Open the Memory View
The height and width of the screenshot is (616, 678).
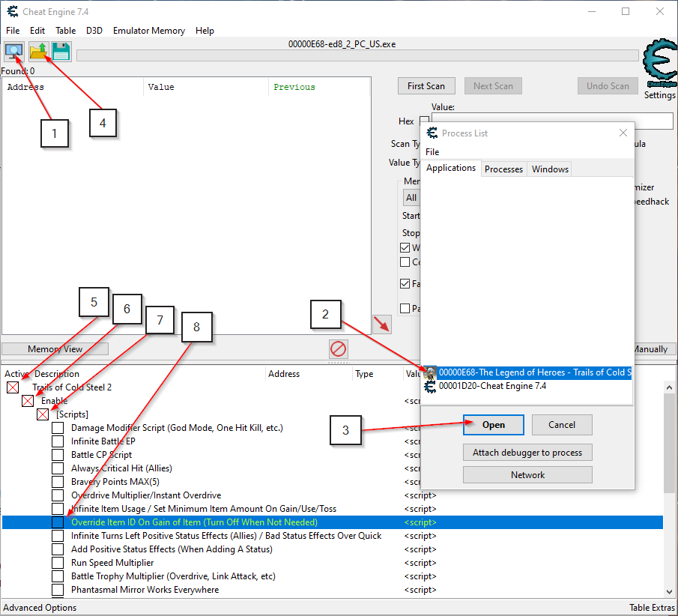(55, 349)
